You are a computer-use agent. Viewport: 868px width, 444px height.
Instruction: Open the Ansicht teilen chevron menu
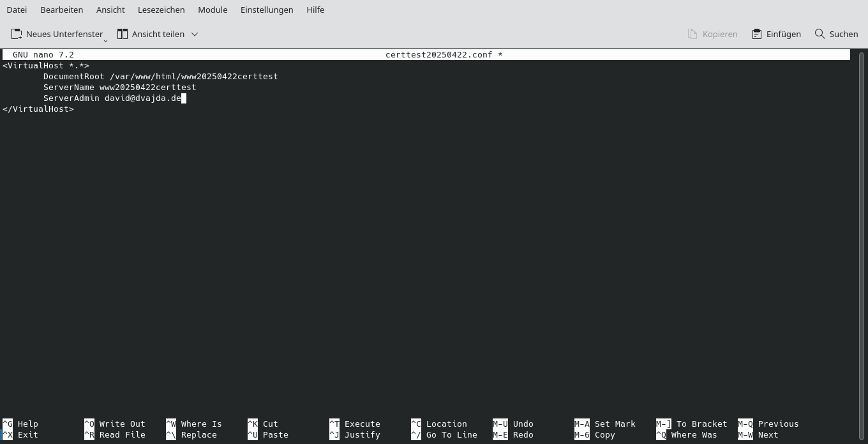pos(195,34)
